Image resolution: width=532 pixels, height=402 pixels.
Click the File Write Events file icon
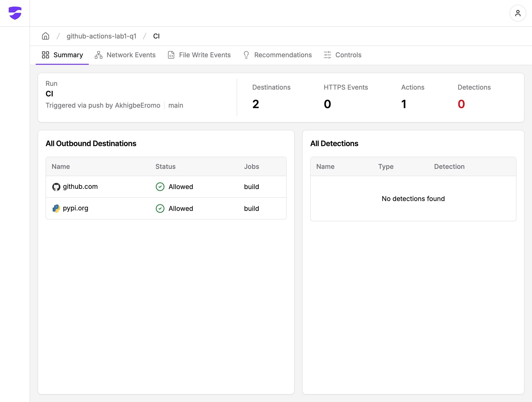click(171, 55)
